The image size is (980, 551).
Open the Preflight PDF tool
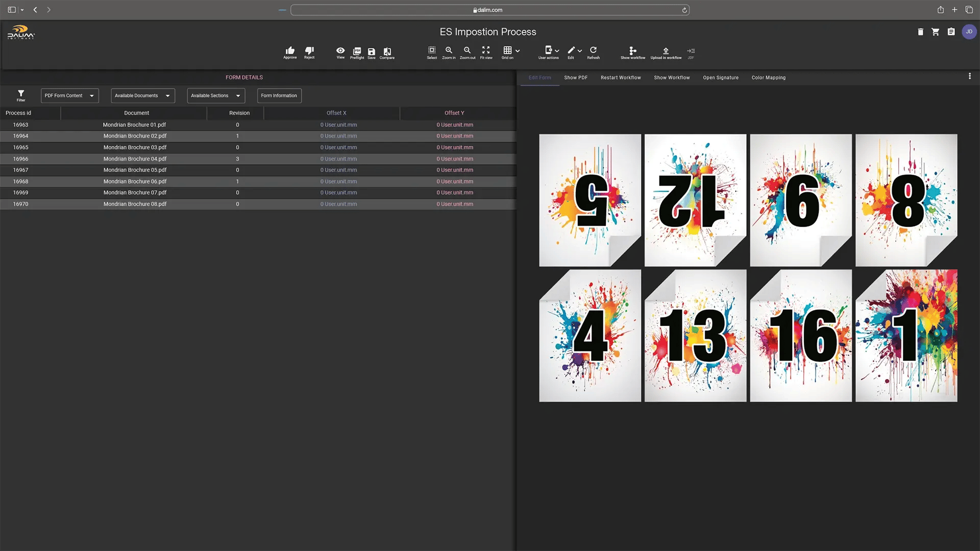[x=357, y=52]
